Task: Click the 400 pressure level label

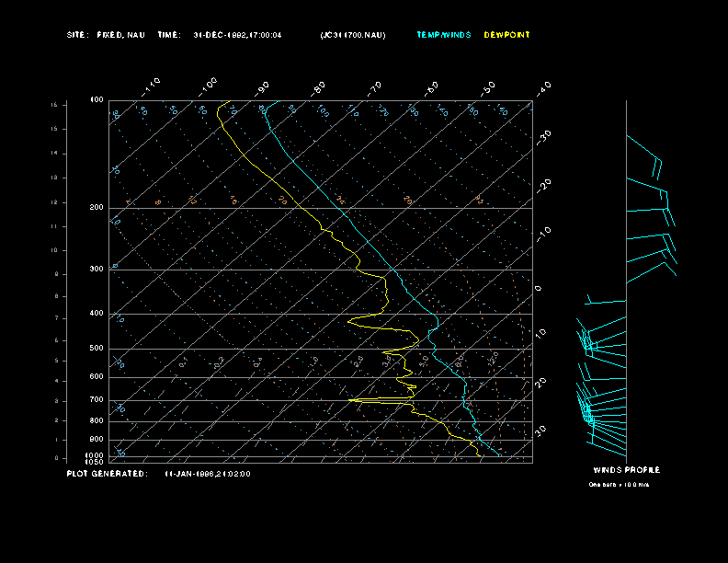Action: click(97, 314)
